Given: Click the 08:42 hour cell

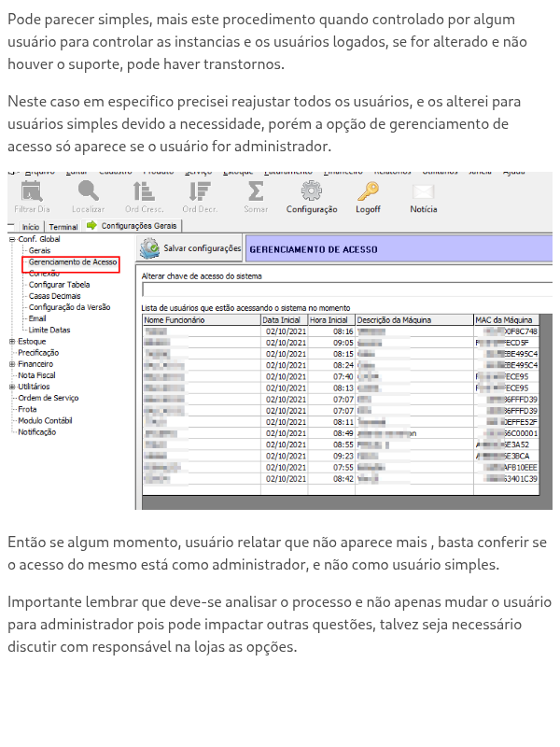Looking at the screenshot, I should (331, 479).
